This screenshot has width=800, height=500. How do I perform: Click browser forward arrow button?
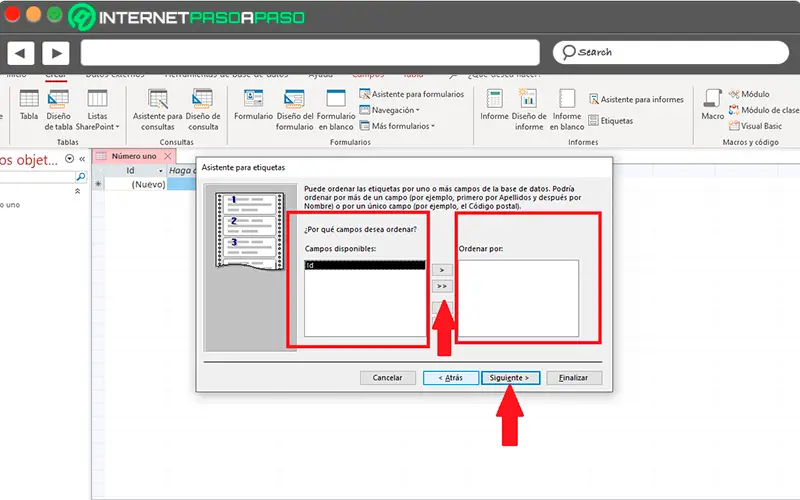pyautogui.click(x=56, y=53)
